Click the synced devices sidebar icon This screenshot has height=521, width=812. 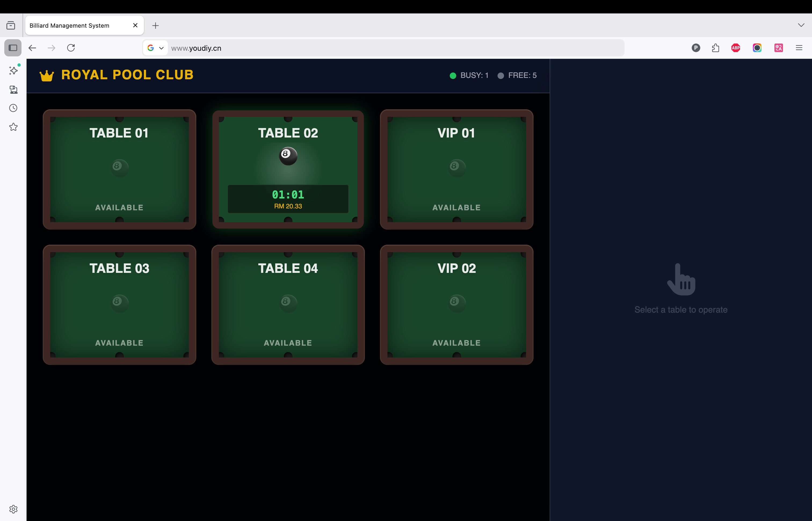(x=13, y=89)
